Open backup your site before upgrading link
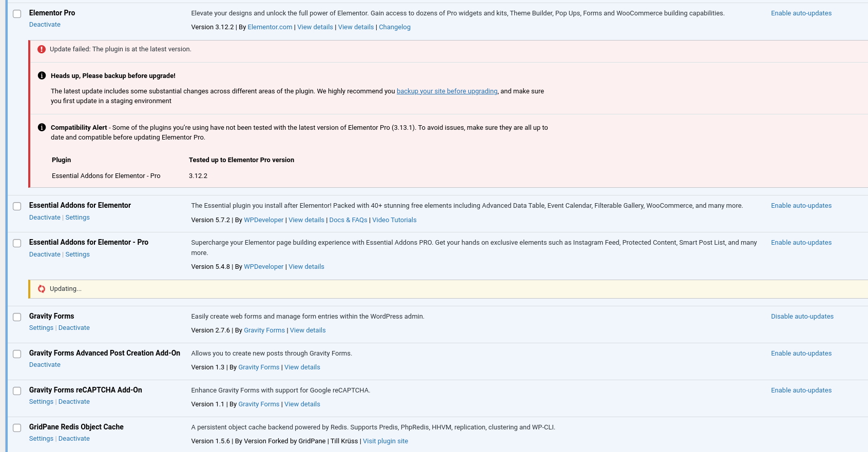This screenshot has width=868, height=452. pos(447,91)
